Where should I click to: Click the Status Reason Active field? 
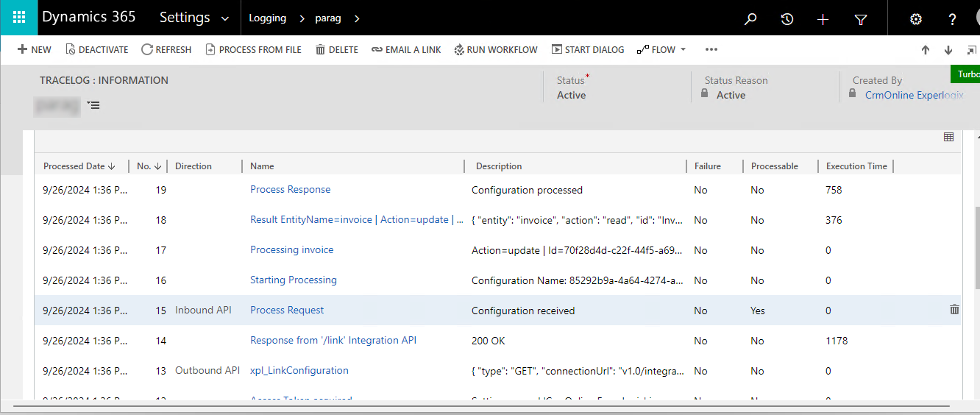(x=731, y=95)
